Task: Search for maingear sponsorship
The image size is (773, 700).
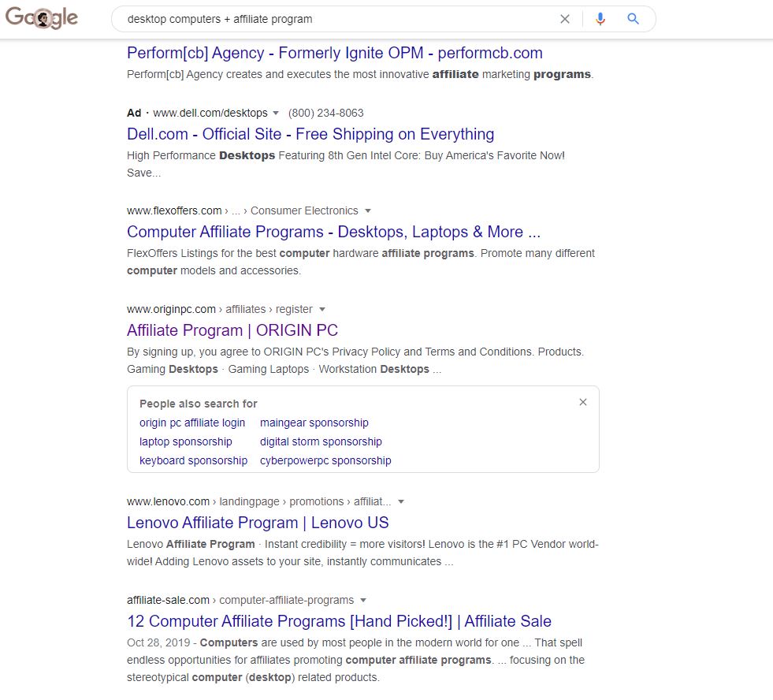Action: click(314, 423)
